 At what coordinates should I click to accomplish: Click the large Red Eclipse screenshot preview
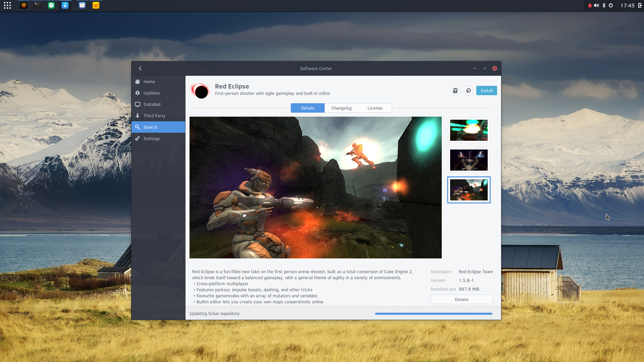click(316, 188)
